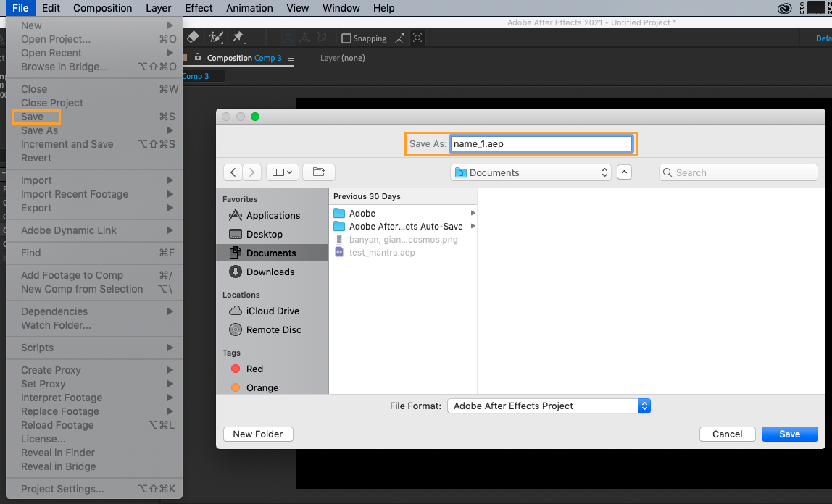Viewport: 832px width, 504px height.
Task: Go back in save dialog
Action: tap(233, 172)
